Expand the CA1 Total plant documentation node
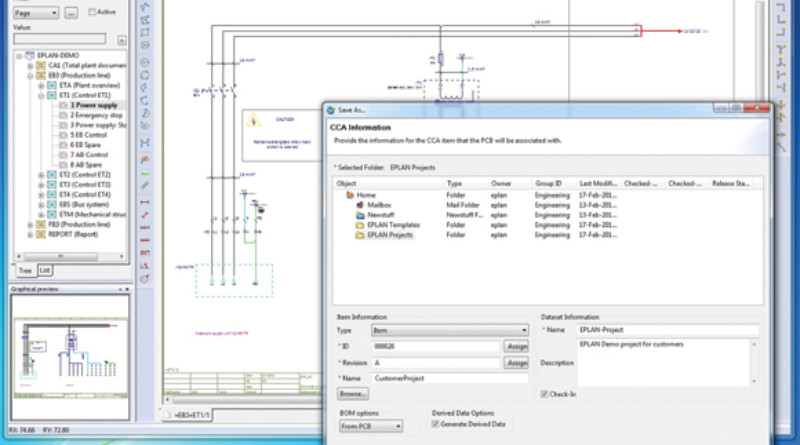 point(30,65)
